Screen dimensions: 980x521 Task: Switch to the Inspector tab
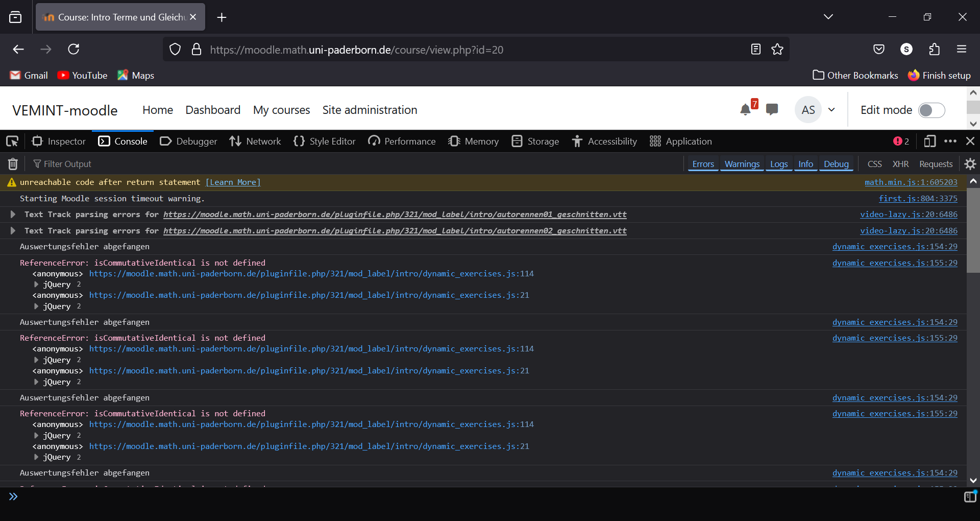(59, 141)
